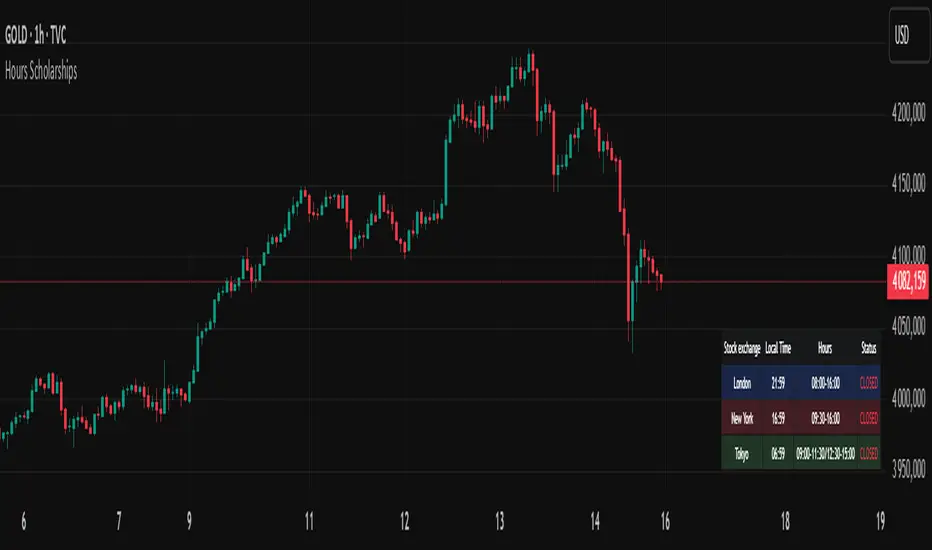Click the London exchange row name

(742, 382)
